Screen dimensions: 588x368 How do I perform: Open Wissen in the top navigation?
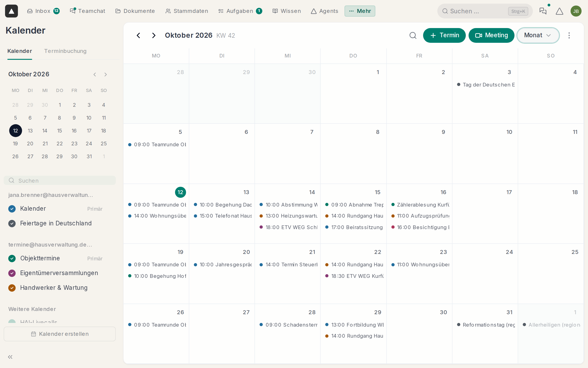[x=287, y=11]
